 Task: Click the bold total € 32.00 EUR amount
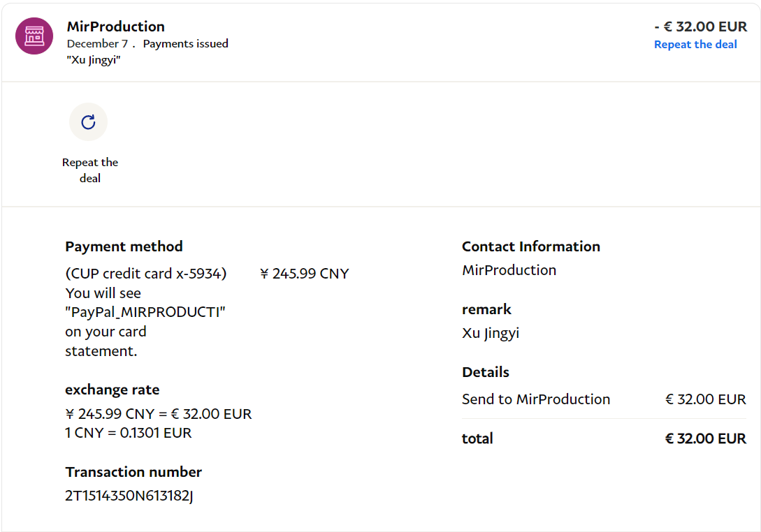(x=705, y=438)
